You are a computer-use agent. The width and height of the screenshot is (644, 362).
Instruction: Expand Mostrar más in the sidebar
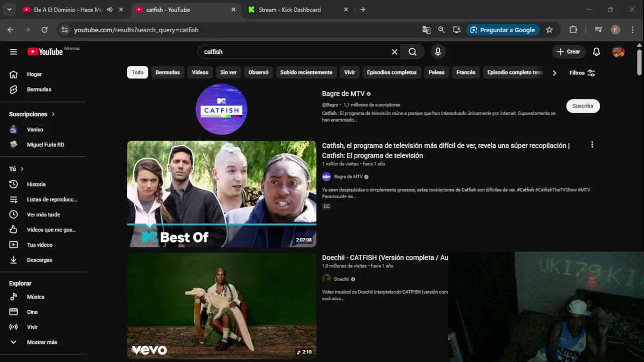[43, 342]
